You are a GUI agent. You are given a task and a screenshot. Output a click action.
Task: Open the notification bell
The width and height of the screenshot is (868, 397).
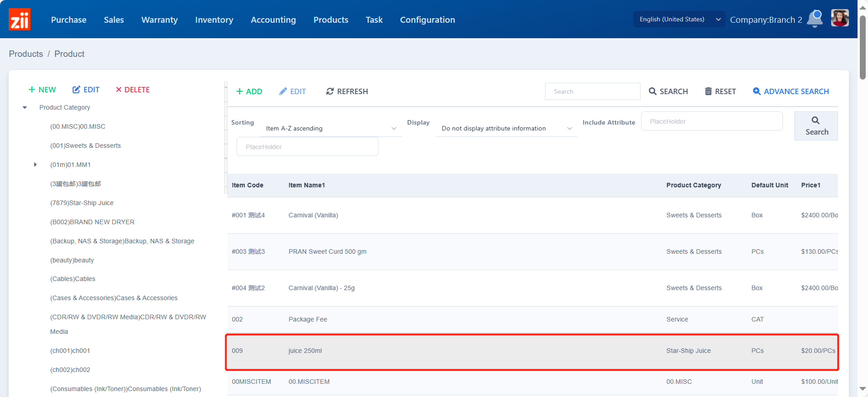click(x=814, y=19)
